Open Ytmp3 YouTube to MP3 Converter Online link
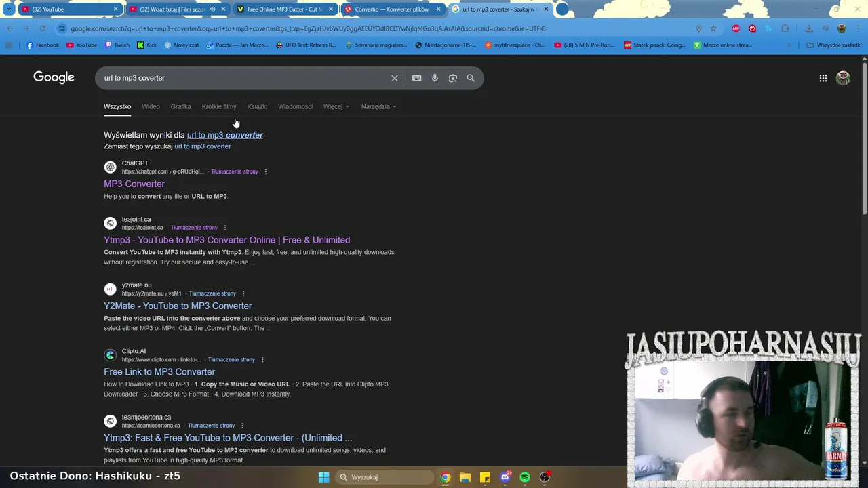Screen dimensions: 868x488 (x=226, y=240)
